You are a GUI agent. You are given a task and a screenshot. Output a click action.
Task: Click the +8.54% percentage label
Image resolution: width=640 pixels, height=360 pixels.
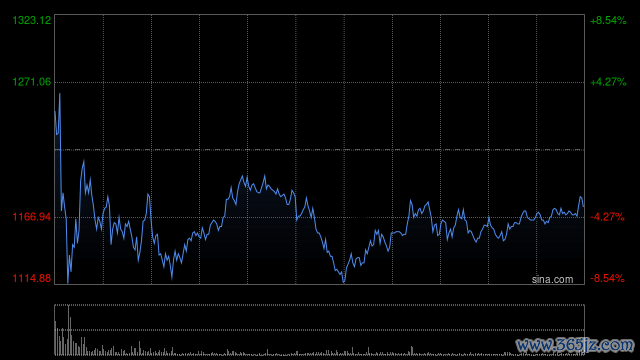click(x=608, y=20)
